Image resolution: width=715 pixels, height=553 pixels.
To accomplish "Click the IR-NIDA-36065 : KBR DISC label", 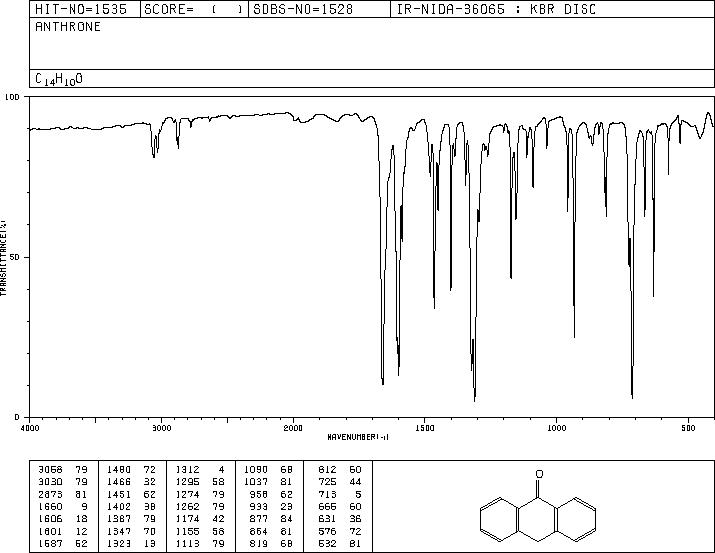I will click(x=496, y=10).
